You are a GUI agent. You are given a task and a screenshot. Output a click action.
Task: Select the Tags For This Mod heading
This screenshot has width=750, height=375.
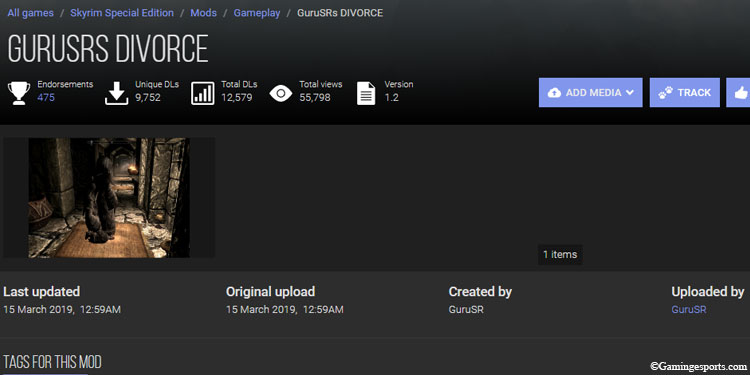click(53, 362)
